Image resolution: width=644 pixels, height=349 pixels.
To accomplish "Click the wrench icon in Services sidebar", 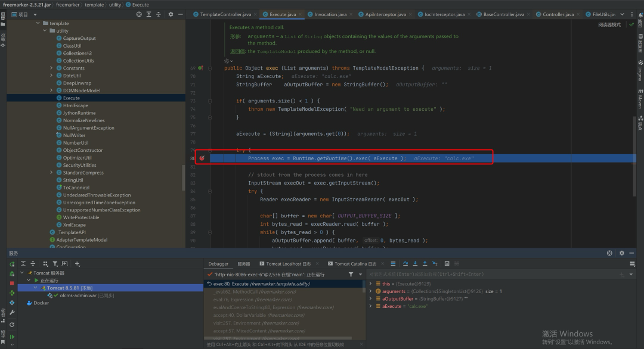I will (12, 313).
